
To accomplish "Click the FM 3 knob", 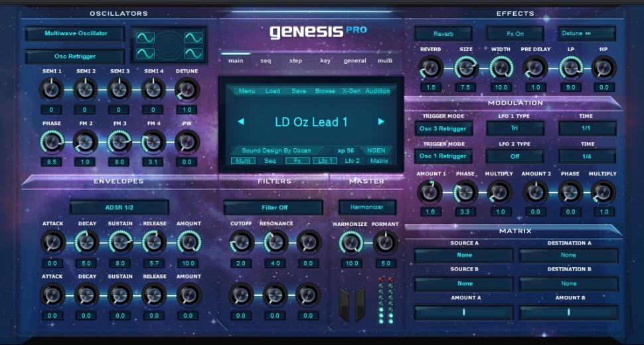I will pyautogui.click(x=119, y=142).
